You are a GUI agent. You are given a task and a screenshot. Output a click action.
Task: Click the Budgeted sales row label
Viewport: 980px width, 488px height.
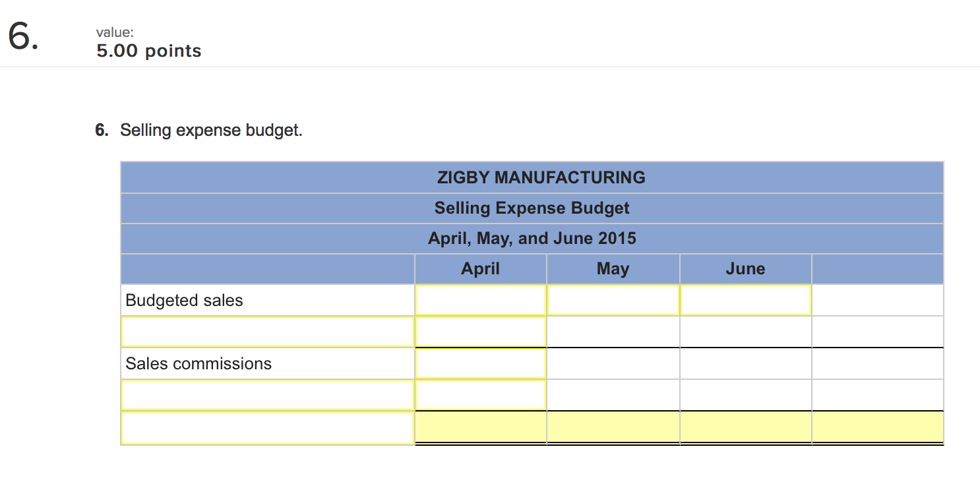(x=185, y=301)
